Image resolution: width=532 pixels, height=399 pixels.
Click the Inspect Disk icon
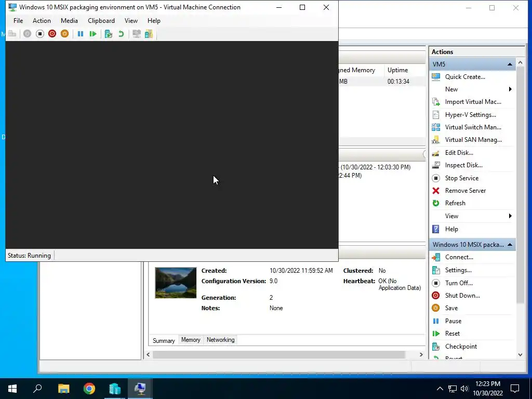pyautogui.click(x=436, y=165)
